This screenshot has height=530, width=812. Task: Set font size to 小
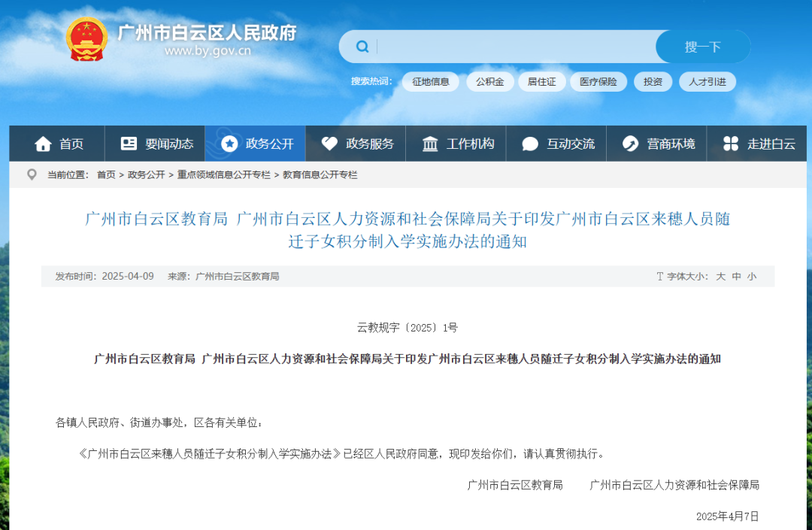coord(752,277)
